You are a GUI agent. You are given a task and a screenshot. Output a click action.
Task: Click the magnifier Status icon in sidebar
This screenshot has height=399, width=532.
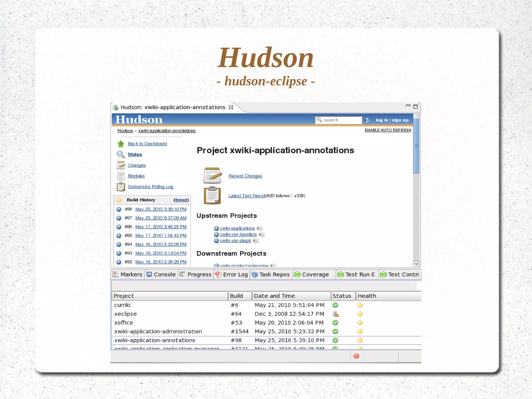(x=121, y=154)
